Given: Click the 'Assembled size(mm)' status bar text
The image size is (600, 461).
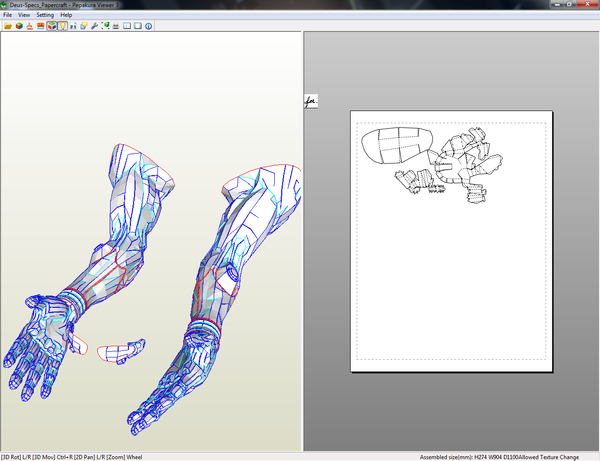Looking at the screenshot, I should [446, 457].
